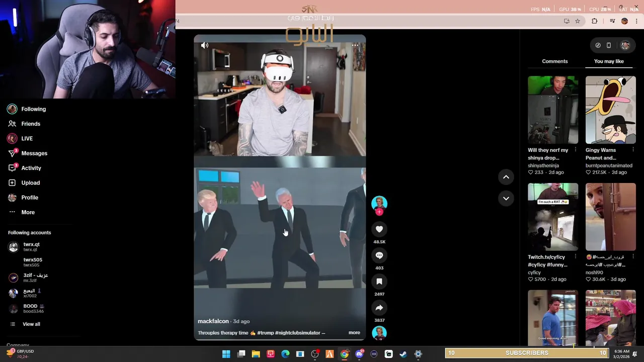Open the browser Extensions puzzle icon
The height and width of the screenshot is (362, 644).
[595, 21]
